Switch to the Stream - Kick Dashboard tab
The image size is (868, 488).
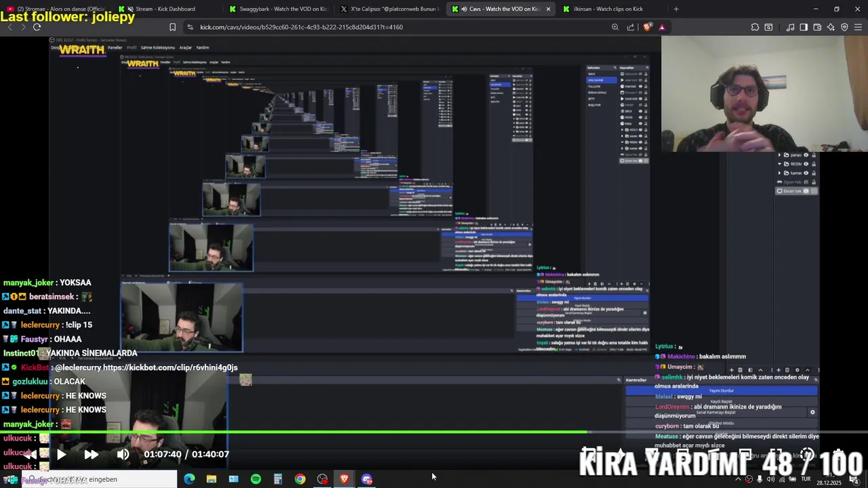(x=166, y=9)
